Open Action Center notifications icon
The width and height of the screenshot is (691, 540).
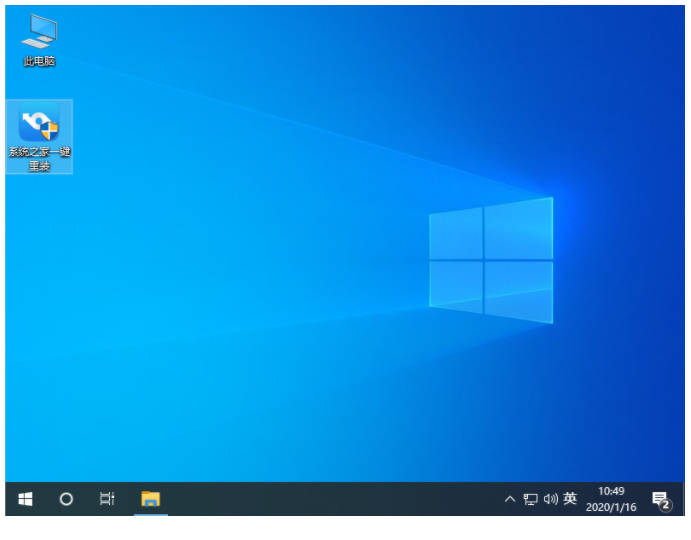click(x=661, y=500)
